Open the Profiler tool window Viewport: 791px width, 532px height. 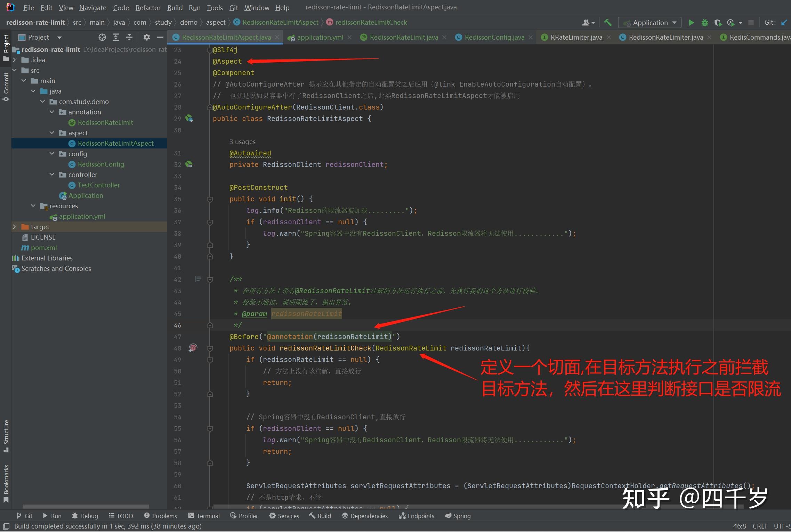(244, 516)
